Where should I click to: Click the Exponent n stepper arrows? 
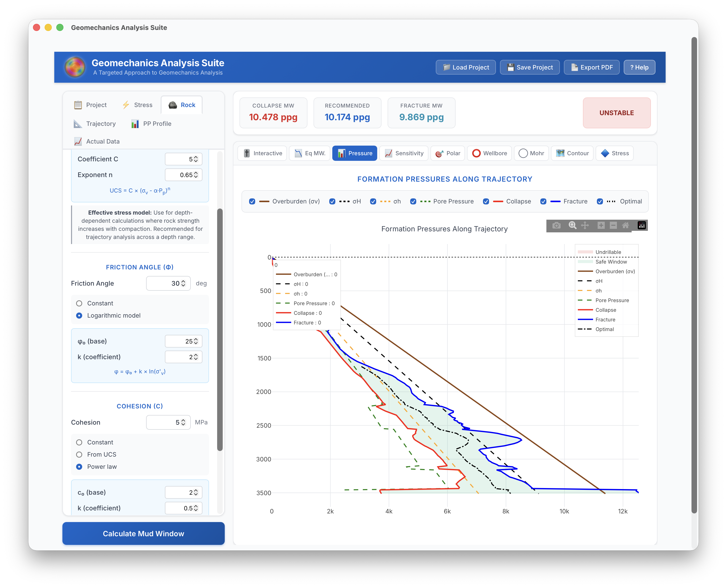point(196,175)
